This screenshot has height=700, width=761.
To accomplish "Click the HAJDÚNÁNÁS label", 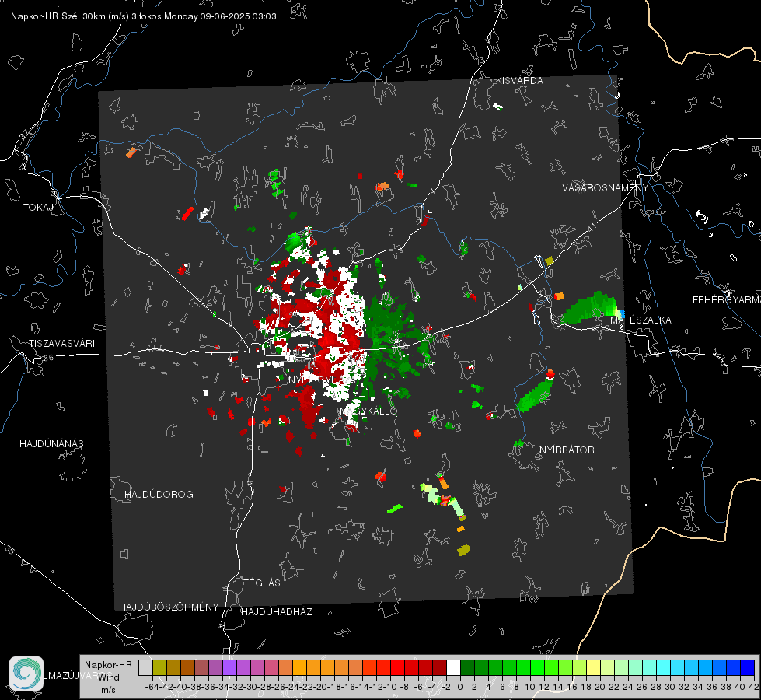I will [51, 444].
